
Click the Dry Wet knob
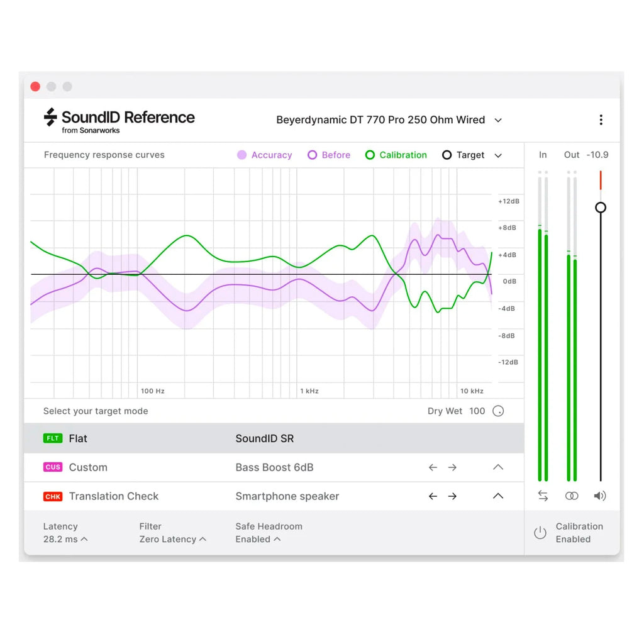tap(498, 411)
